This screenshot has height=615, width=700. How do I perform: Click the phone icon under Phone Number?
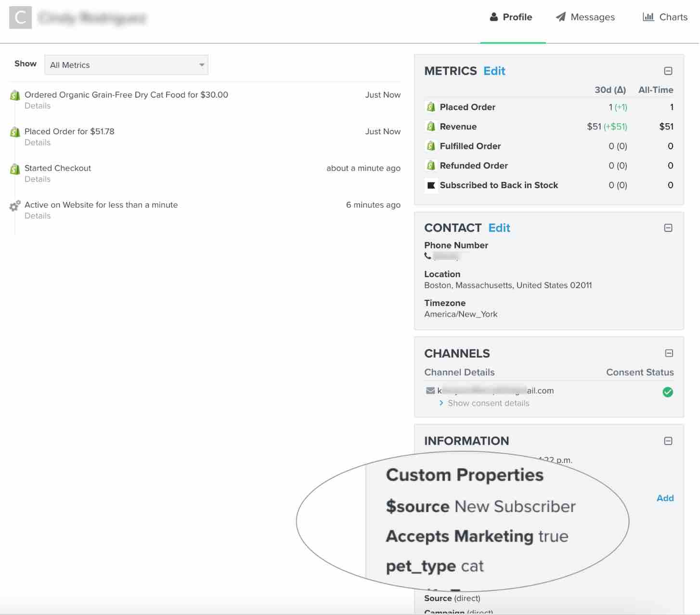[428, 256]
